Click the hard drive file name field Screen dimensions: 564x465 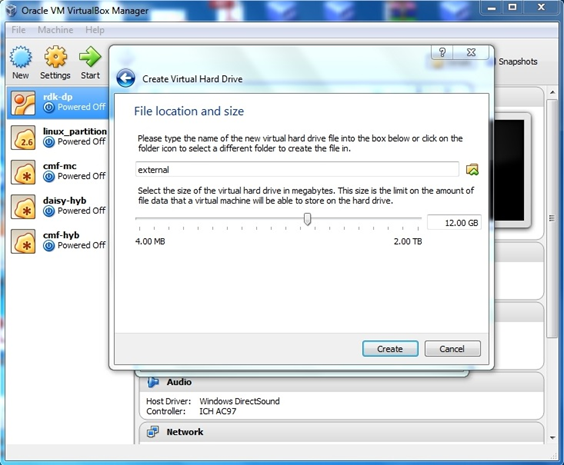(x=297, y=169)
